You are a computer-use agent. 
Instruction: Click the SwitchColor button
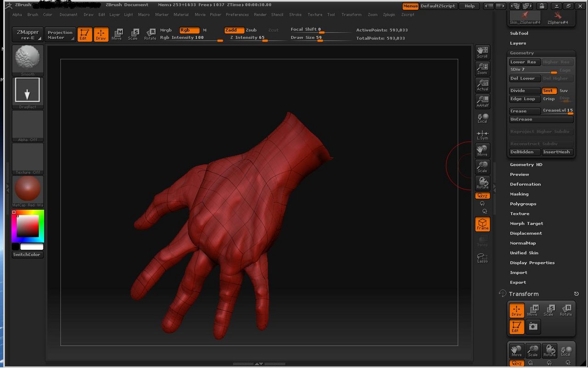pos(27,254)
